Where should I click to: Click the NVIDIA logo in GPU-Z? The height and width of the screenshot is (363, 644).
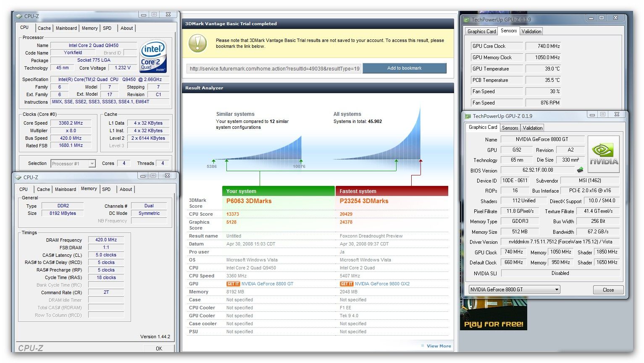click(x=604, y=154)
